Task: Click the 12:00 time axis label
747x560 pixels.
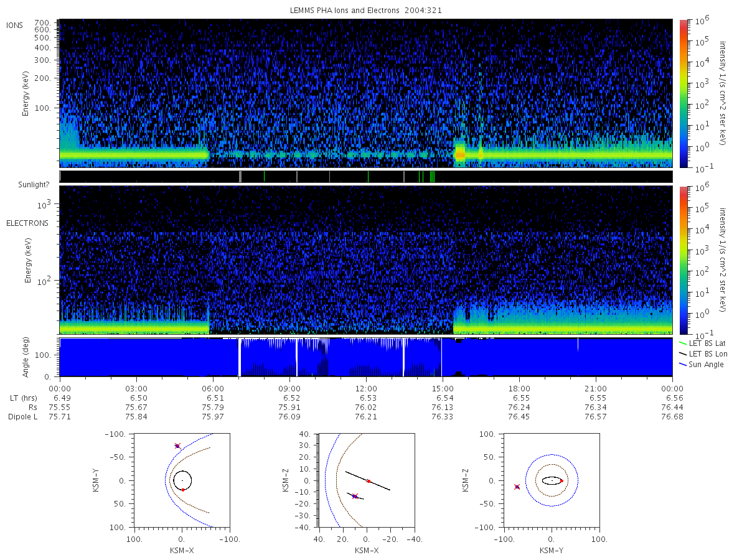Action: pos(366,389)
